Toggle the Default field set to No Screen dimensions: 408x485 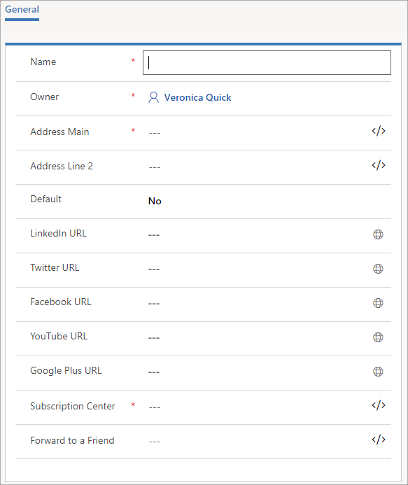pyautogui.click(x=155, y=201)
